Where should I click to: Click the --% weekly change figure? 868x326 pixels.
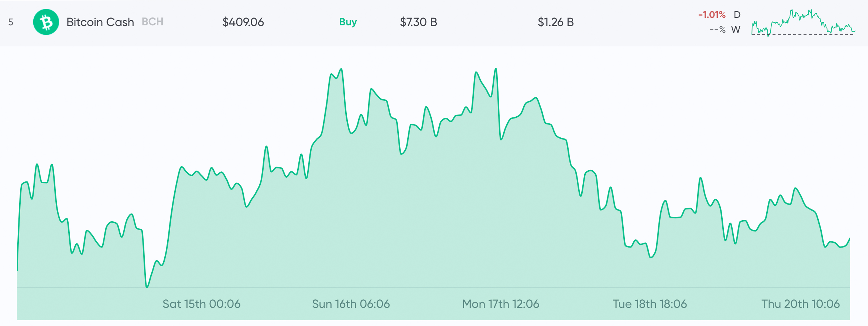click(x=717, y=29)
